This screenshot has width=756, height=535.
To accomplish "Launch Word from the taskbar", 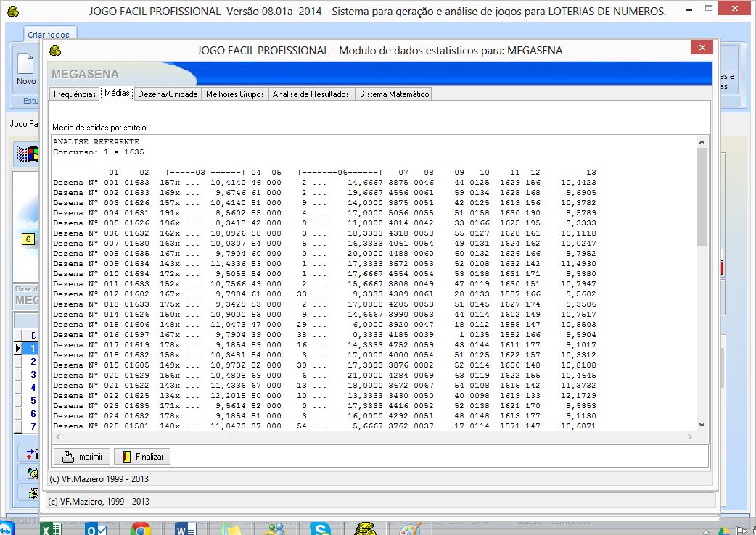I will point(185,528).
